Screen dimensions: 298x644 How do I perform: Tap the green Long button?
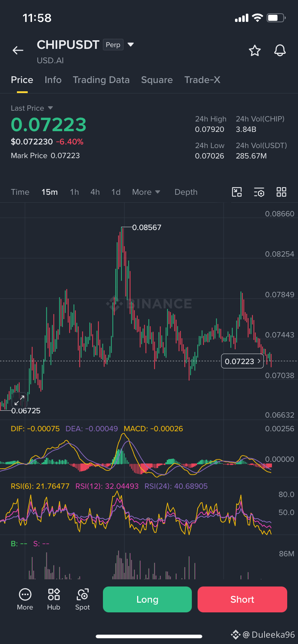(x=147, y=599)
